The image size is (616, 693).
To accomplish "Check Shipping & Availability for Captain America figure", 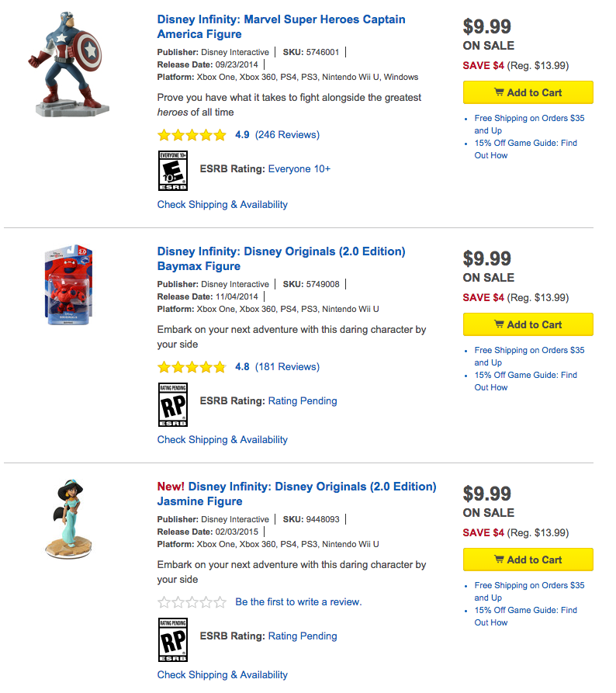I will pos(222,204).
